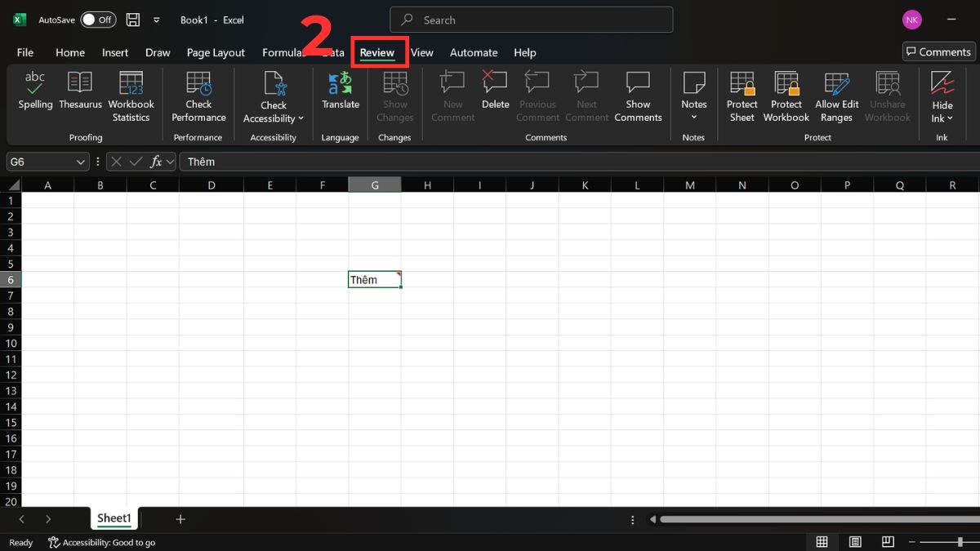
Task: Open the Comments panel
Action: [938, 51]
